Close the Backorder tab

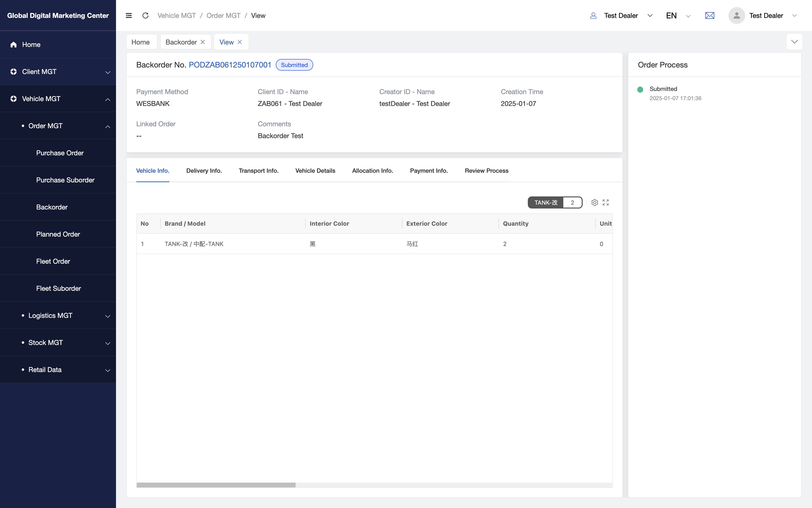(x=203, y=42)
